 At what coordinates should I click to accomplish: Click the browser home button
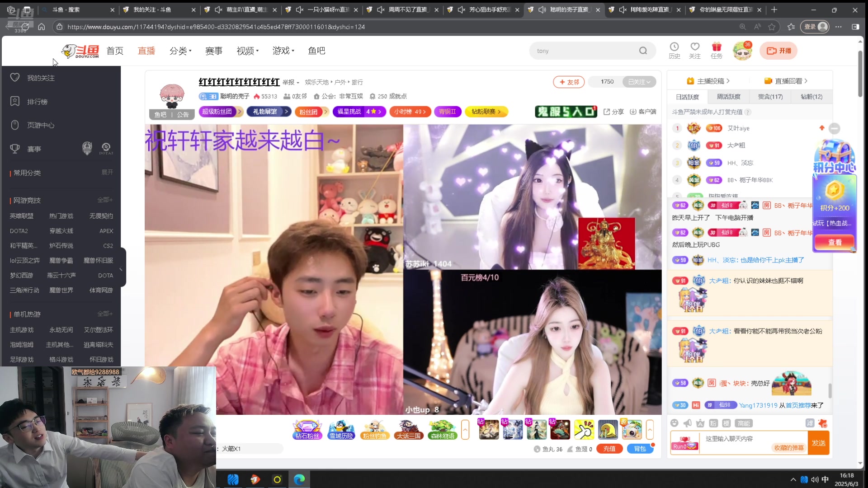(x=42, y=27)
